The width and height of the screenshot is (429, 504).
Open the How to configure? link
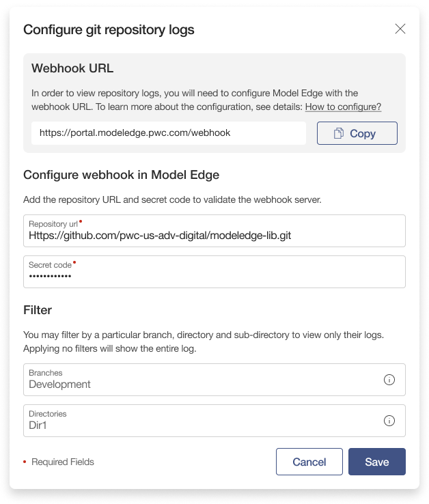(343, 107)
